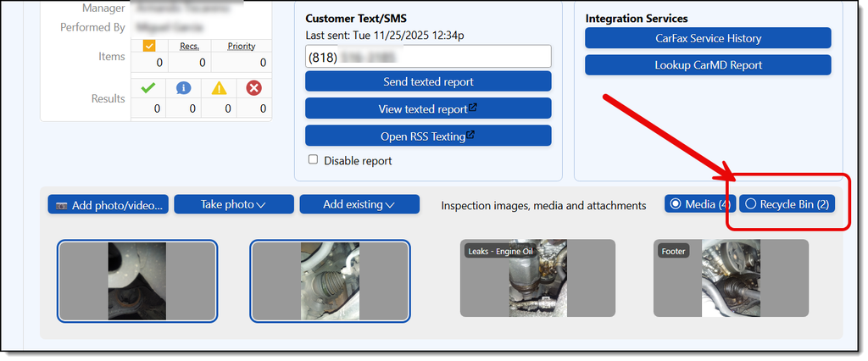Screen dimensions: 868x361
Task: Select the Recycle Bin (2) radio option
Action: pos(787,203)
